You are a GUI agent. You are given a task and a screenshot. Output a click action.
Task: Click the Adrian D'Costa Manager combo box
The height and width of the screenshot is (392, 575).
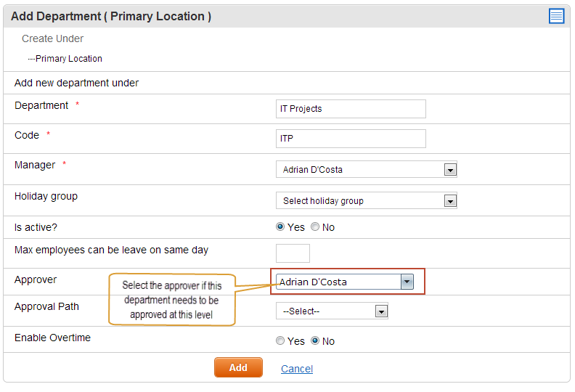[x=367, y=169]
